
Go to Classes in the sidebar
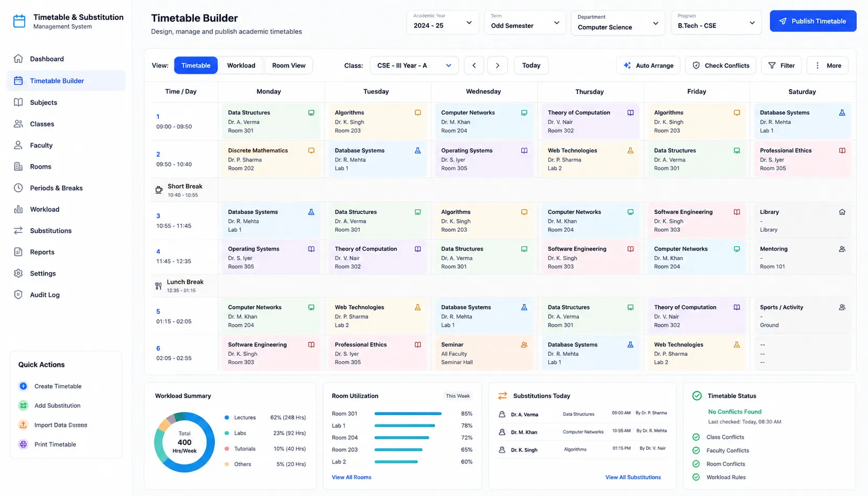[x=66, y=124]
